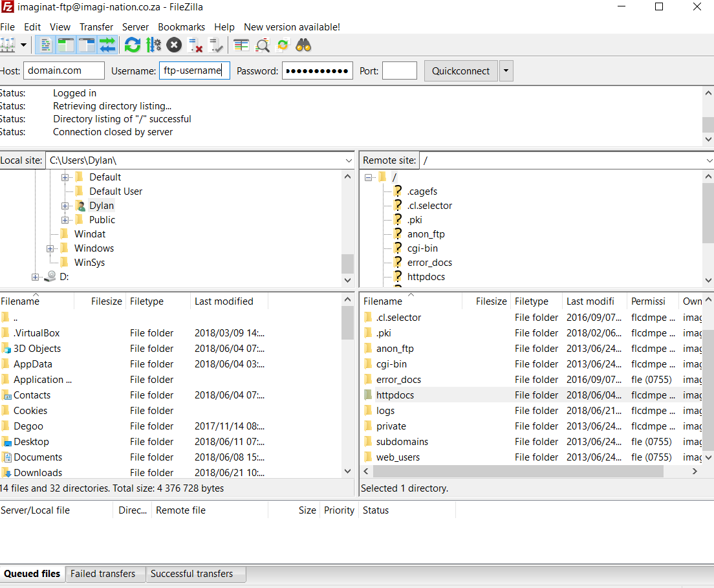Click the binoculars search files icon

303,45
